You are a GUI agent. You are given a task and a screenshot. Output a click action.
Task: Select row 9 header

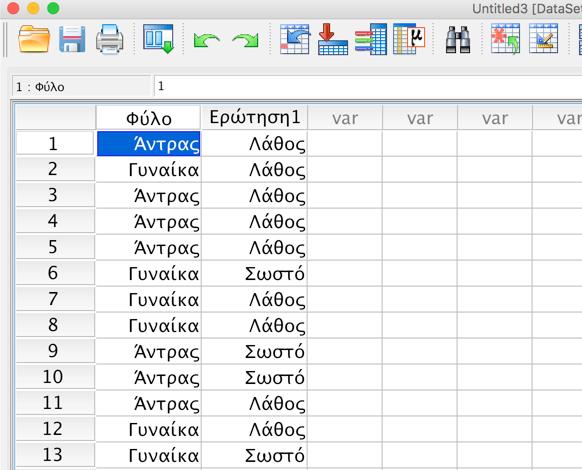tap(55, 351)
